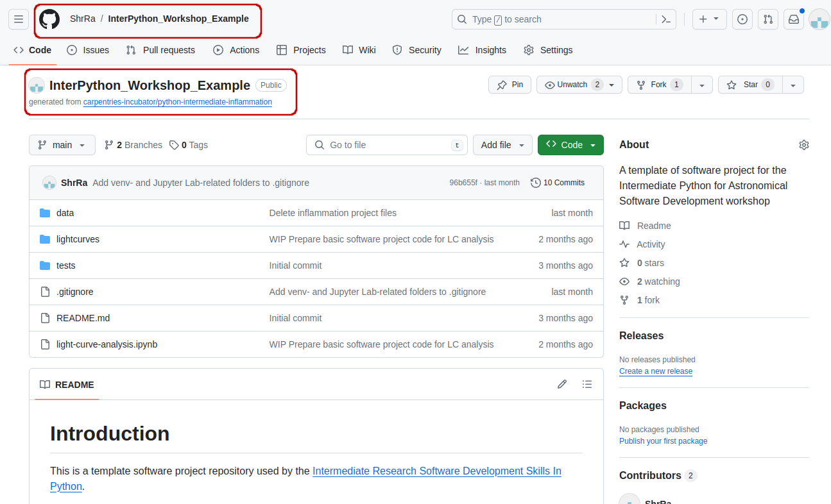Click ShrRa avatar in latest commit row
The image size is (831, 504).
49,183
